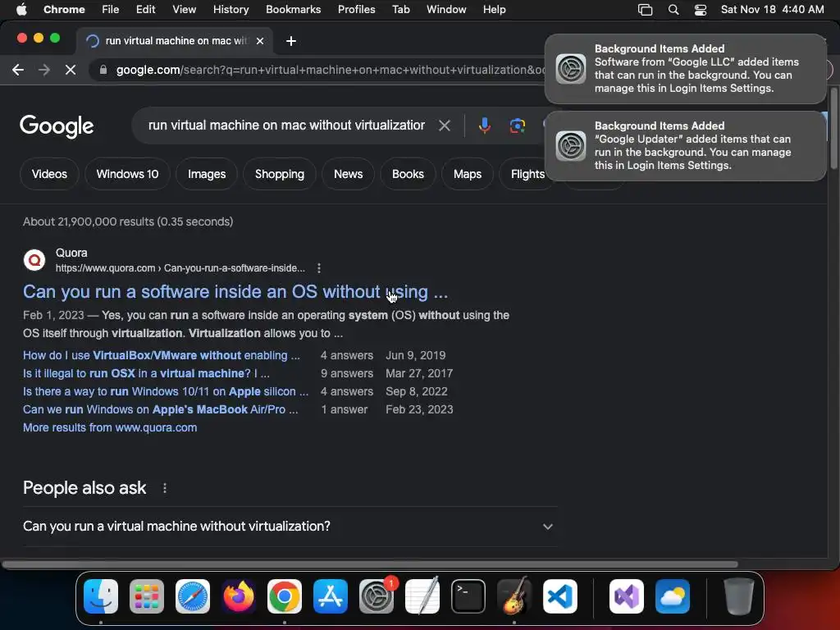Image resolution: width=840 pixels, height=630 pixels.
Task: Filter results by Windows 10
Action: tap(127, 174)
